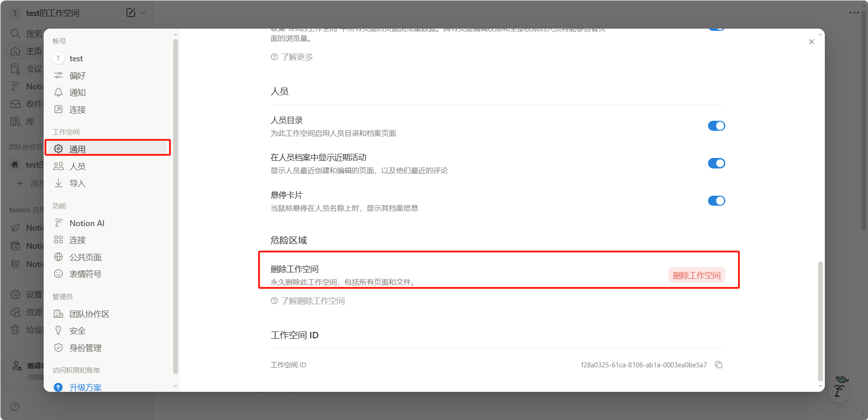The image size is (868, 420).
Task: Turn off 在人员档案中显示近期活动 switch
Action: 716,163
